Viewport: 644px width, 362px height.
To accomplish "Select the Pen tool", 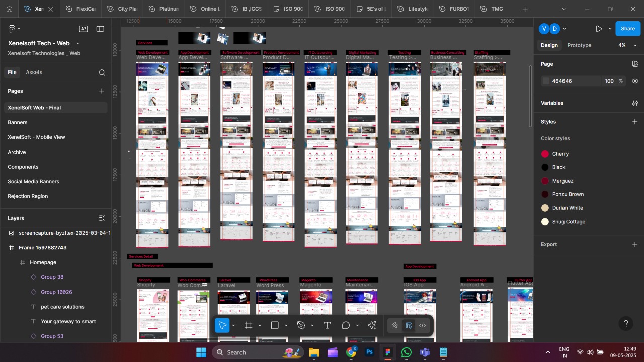I will point(301,325).
